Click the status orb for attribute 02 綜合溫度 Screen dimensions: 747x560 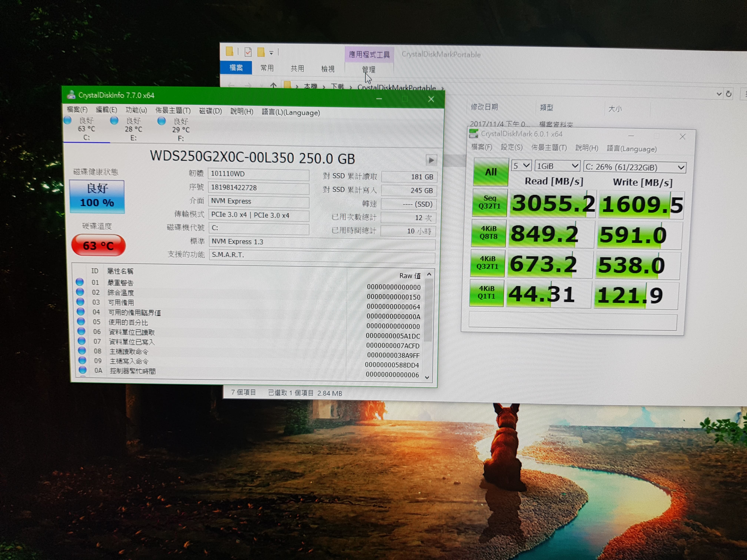pos(80,292)
